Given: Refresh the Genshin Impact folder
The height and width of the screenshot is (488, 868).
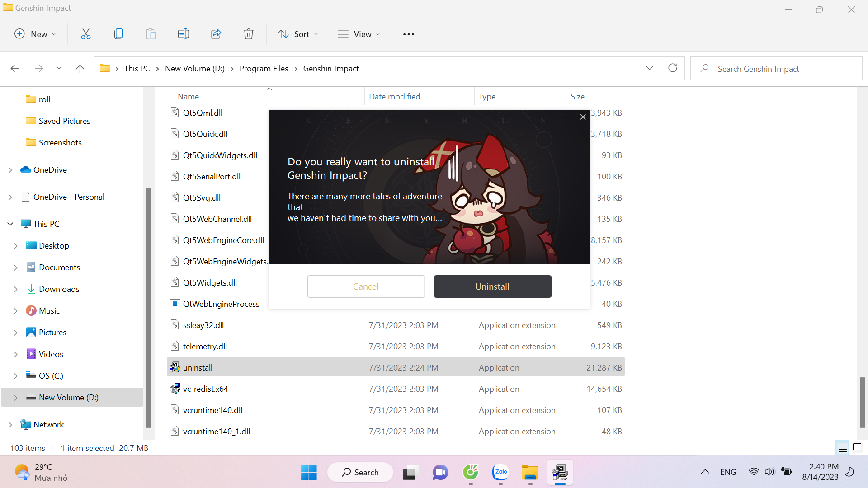Looking at the screenshot, I should 673,68.
